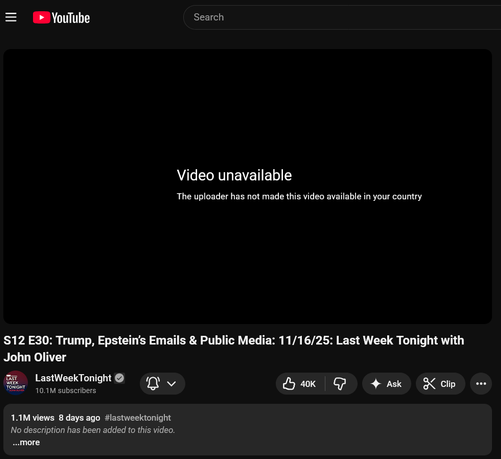Open the Ask AI button
The height and width of the screenshot is (459, 501).
[386, 384]
